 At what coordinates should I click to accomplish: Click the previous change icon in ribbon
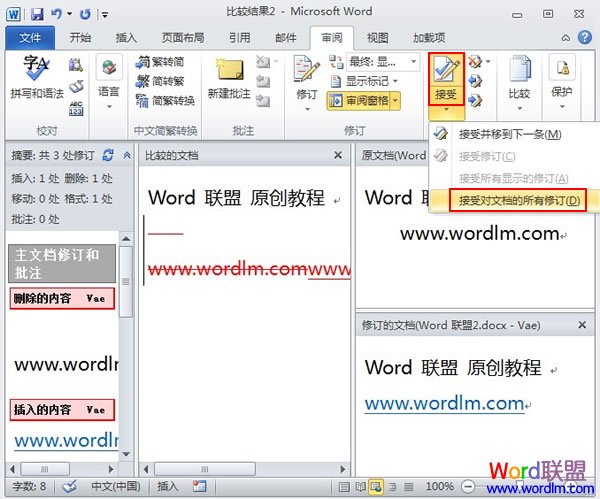click(474, 81)
